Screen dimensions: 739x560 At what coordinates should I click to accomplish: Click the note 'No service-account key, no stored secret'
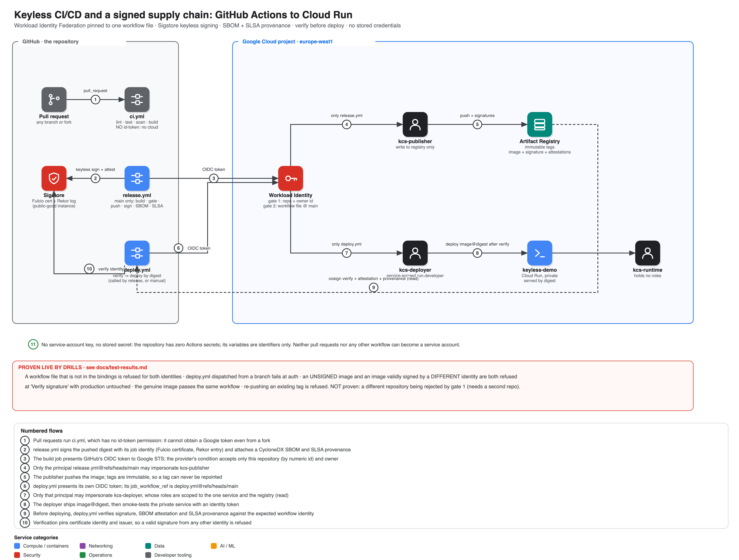coord(251,345)
